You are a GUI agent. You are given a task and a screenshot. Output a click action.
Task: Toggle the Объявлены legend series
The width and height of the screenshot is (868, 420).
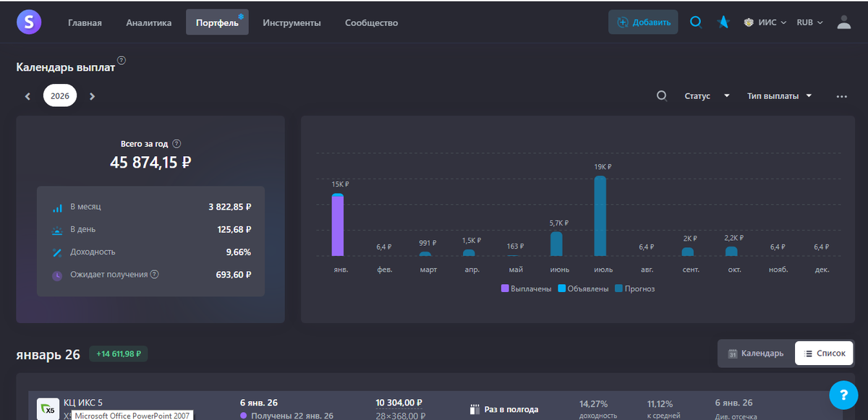tap(583, 288)
